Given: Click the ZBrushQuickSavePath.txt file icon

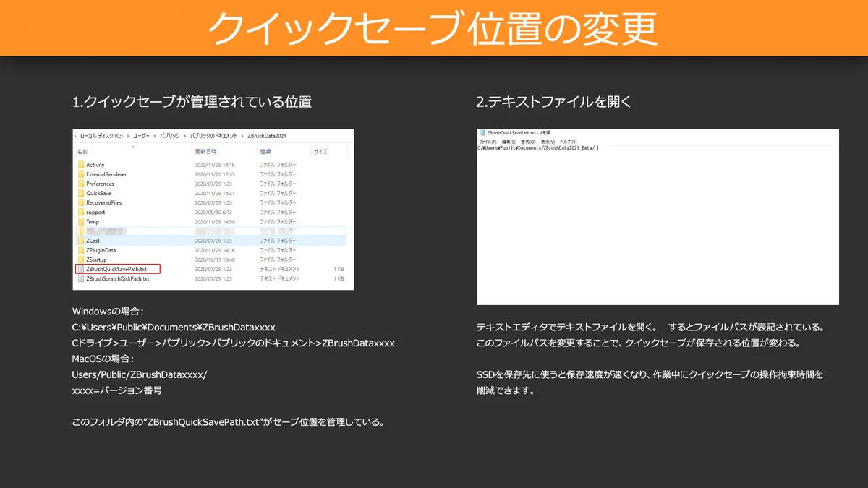Looking at the screenshot, I should coord(80,269).
